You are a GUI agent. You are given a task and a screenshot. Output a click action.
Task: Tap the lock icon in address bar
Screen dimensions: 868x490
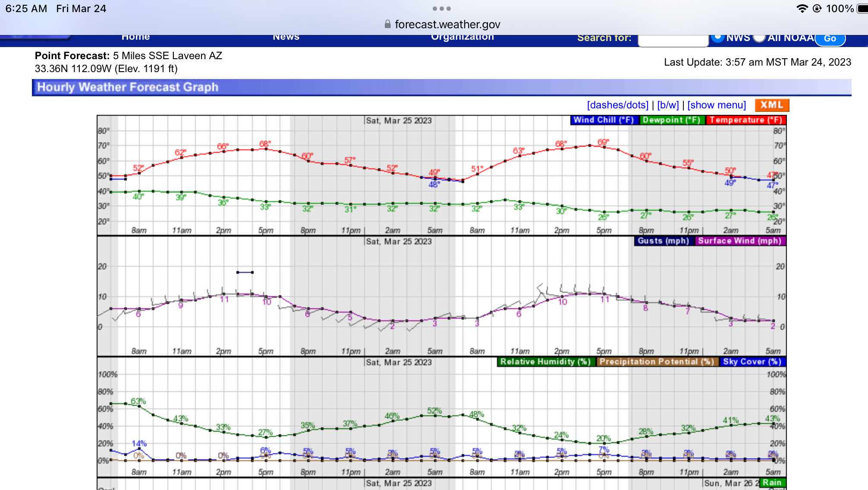(x=387, y=24)
